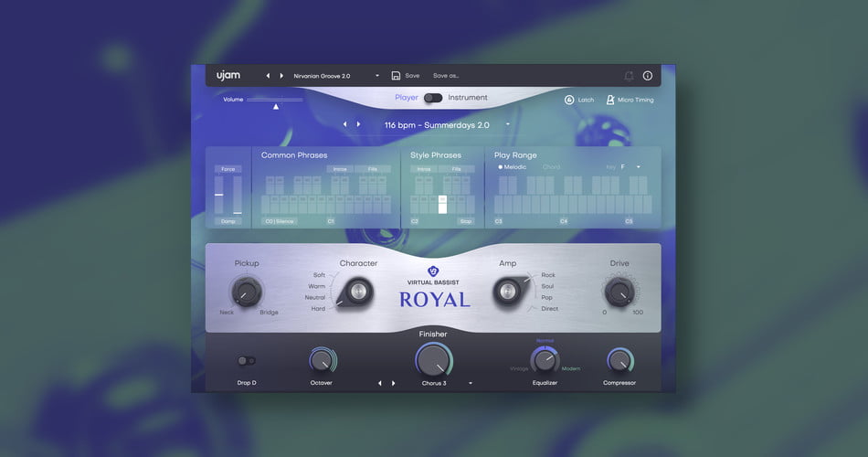Select the Chord play range option
This screenshot has height=457, width=868.
pos(551,166)
